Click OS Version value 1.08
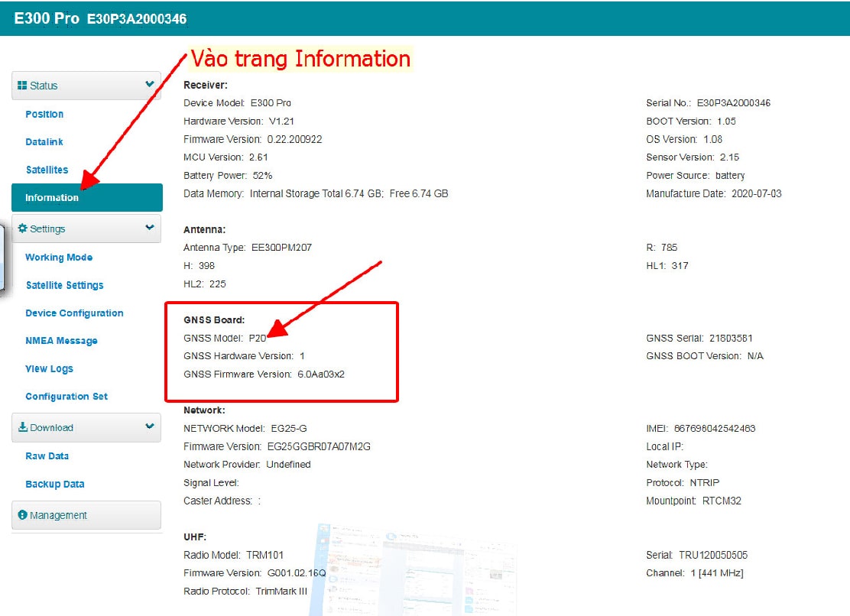This screenshot has width=850, height=616. click(713, 139)
